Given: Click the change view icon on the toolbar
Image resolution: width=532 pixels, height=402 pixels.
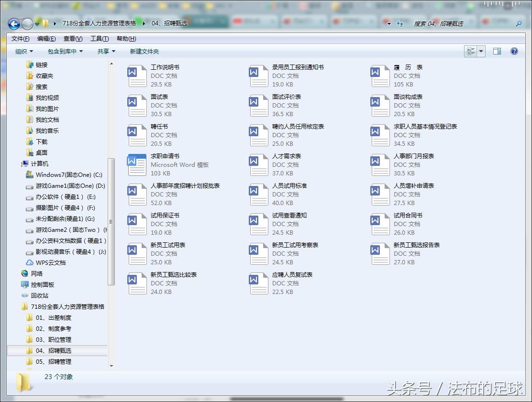Looking at the screenshot, I should (x=471, y=51).
